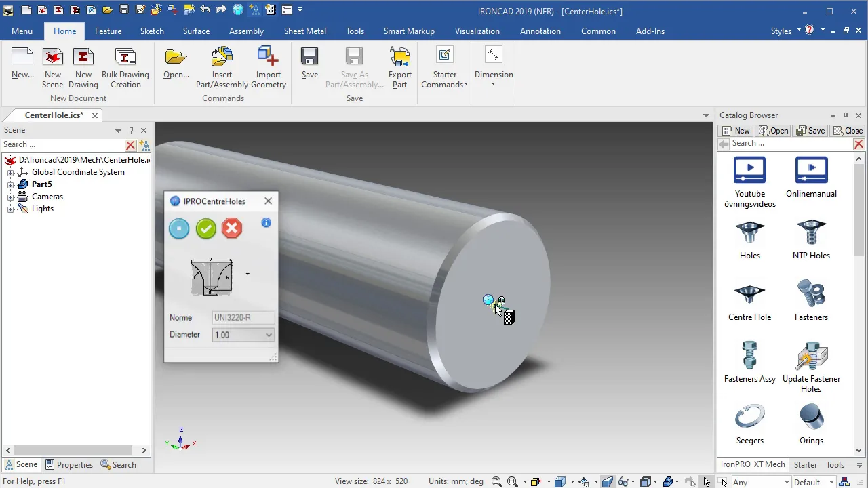Expand the Cameras tree node
Screen dimensions: 868x488
[x=11, y=197]
